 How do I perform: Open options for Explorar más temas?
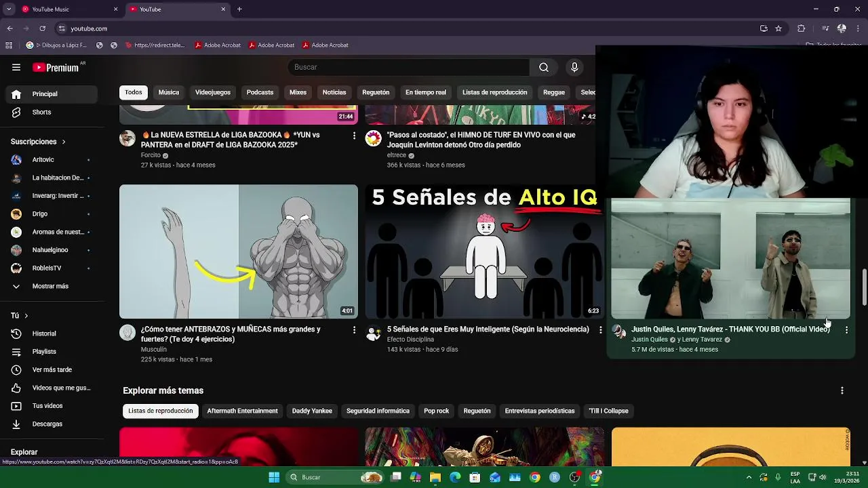842,391
